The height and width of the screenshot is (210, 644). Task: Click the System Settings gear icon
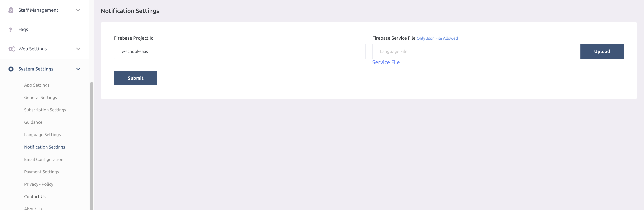tap(11, 69)
